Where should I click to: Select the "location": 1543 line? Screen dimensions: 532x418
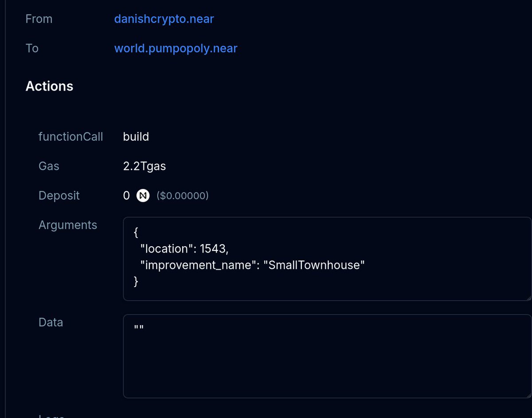(184, 249)
